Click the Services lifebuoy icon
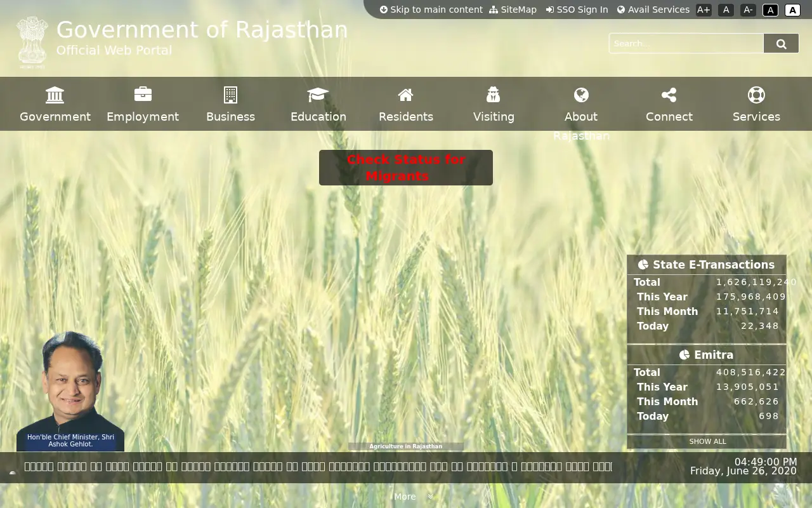 click(756, 95)
